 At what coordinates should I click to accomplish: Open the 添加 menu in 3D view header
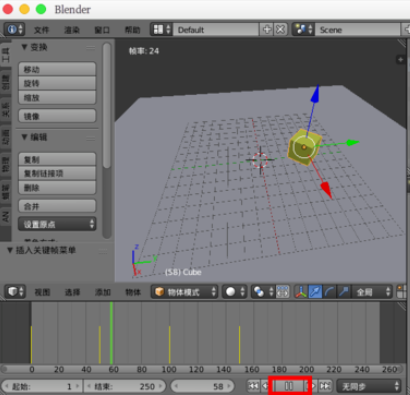(x=103, y=292)
